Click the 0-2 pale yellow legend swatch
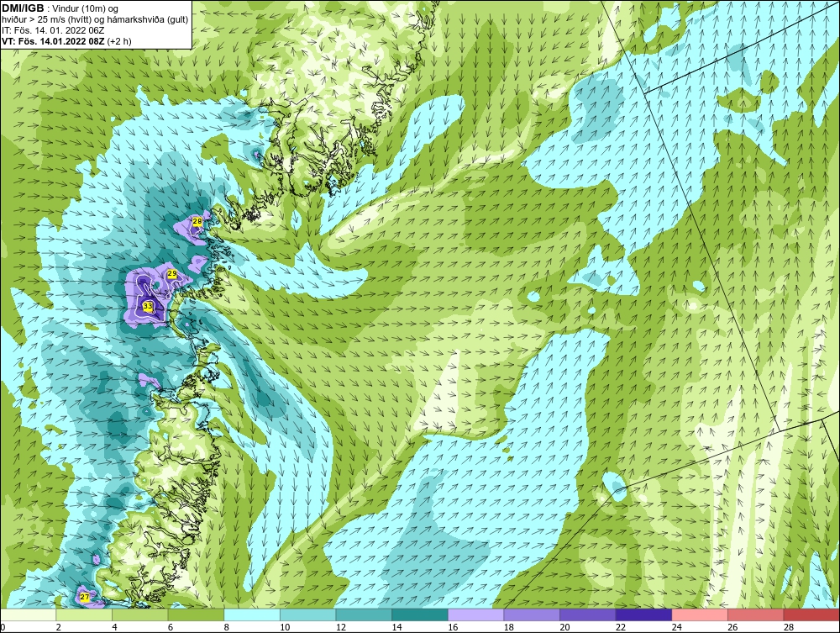Screen dimensions: 840x633 (28, 615)
